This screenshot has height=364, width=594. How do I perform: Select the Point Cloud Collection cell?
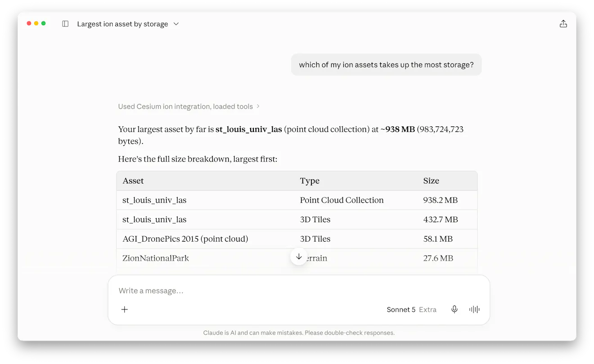(x=342, y=200)
